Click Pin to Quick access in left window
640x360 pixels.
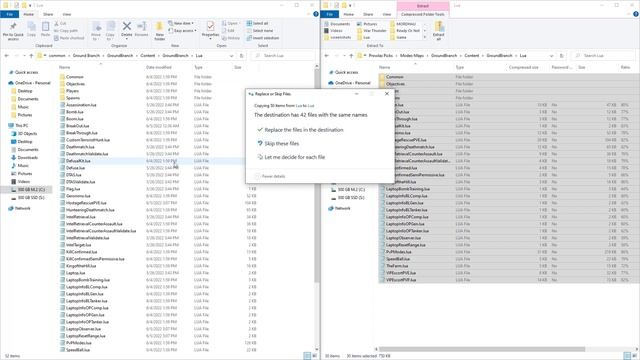[13, 31]
